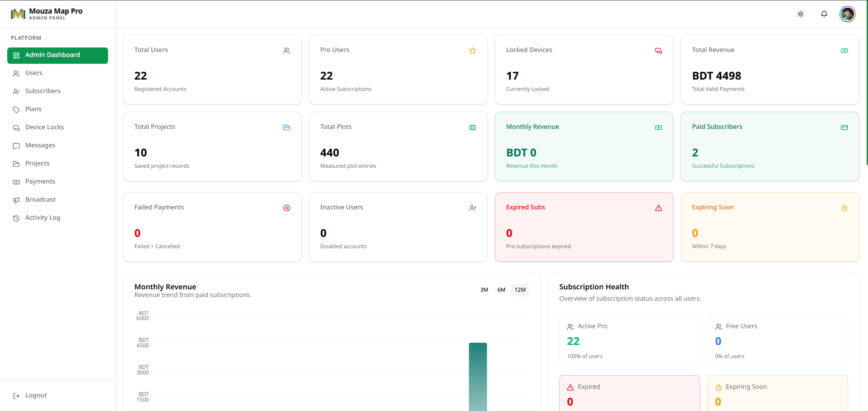View the Activity Log
Viewport: 868px width, 411px height.
click(x=57, y=218)
